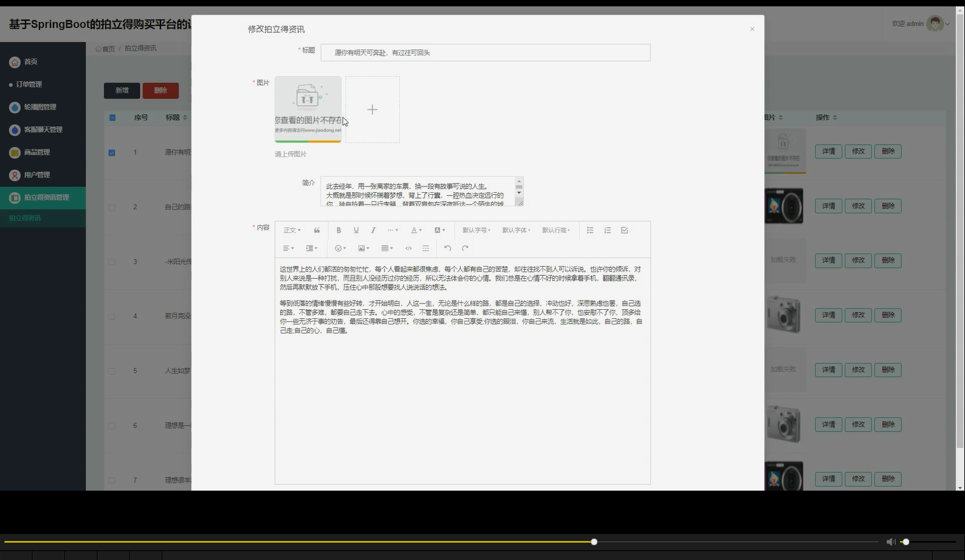Click the 轮播图管理 sidebar icon
The image size is (965, 560).
[15, 107]
